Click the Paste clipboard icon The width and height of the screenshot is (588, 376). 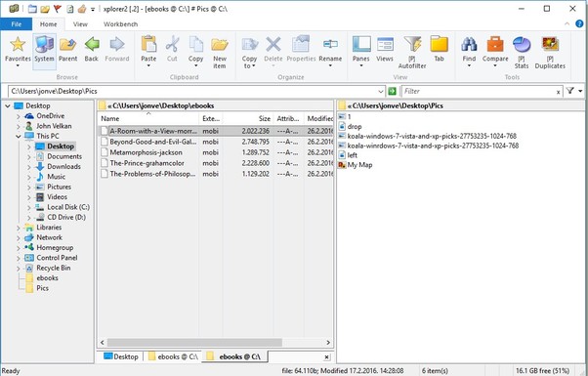point(148,45)
